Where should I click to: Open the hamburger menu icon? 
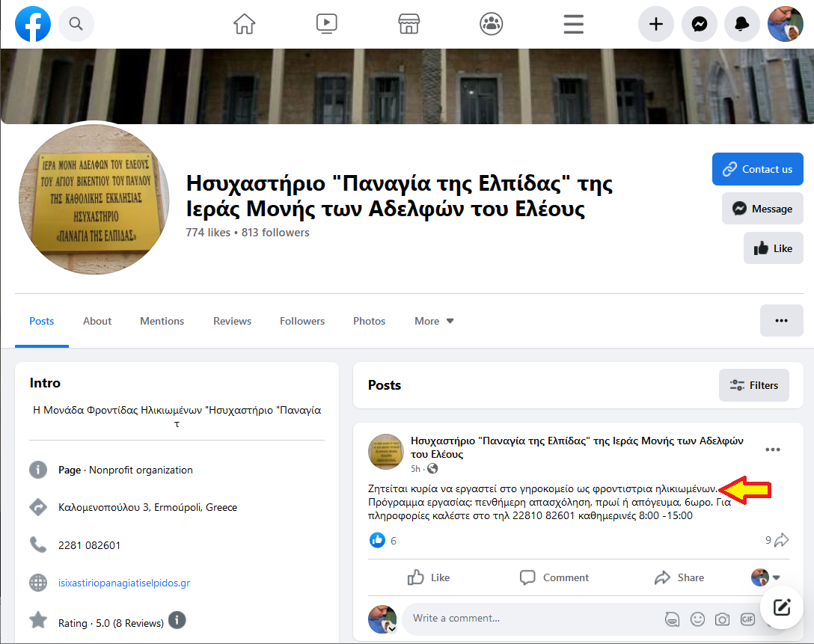click(x=574, y=24)
